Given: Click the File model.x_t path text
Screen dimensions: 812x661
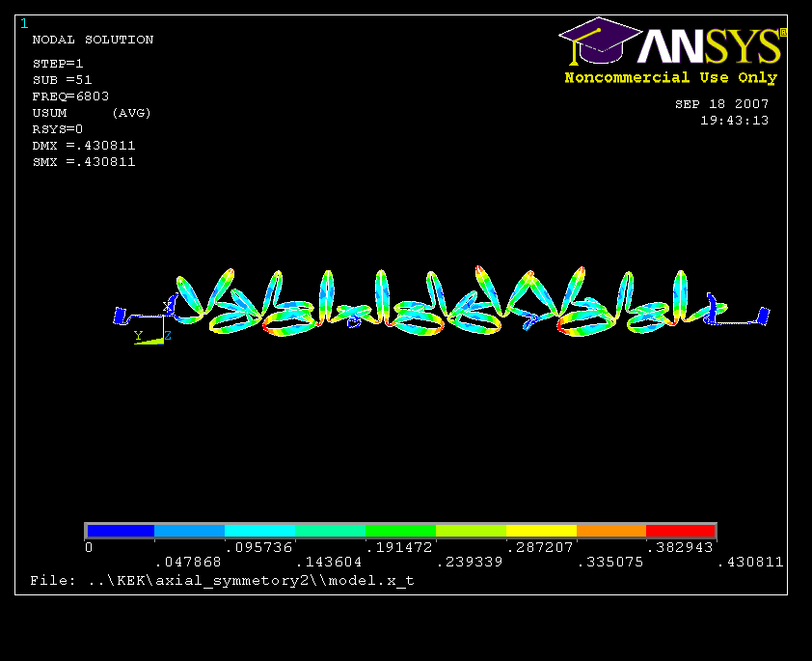Looking at the screenshot, I should pyautogui.click(x=222, y=581).
